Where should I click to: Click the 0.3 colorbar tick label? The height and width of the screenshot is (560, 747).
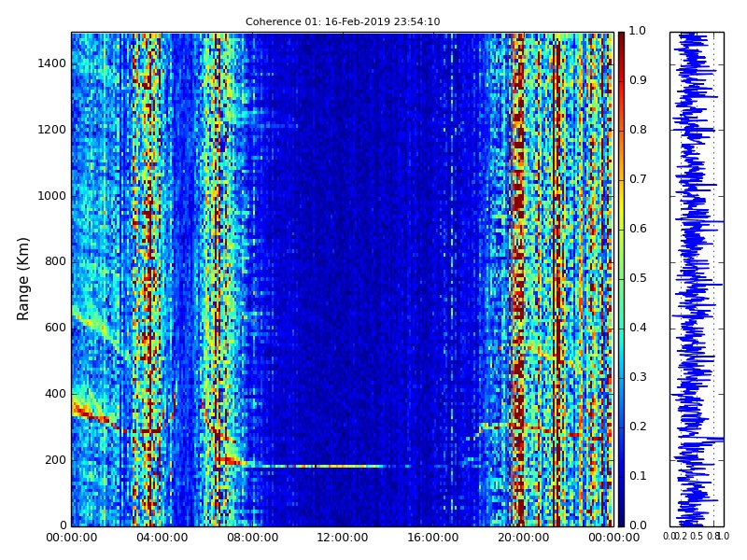(638, 377)
